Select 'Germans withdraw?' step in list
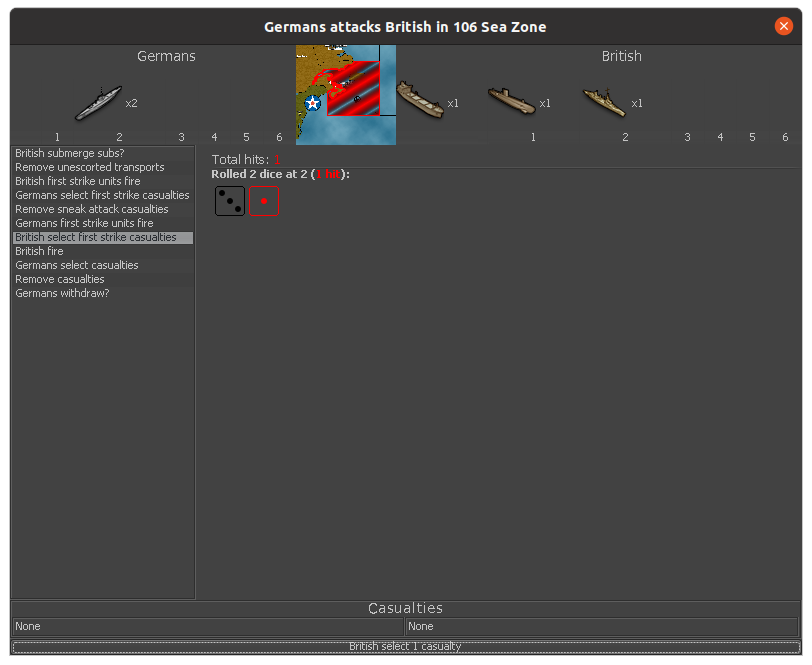The height and width of the screenshot is (665, 812). click(x=62, y=293)
